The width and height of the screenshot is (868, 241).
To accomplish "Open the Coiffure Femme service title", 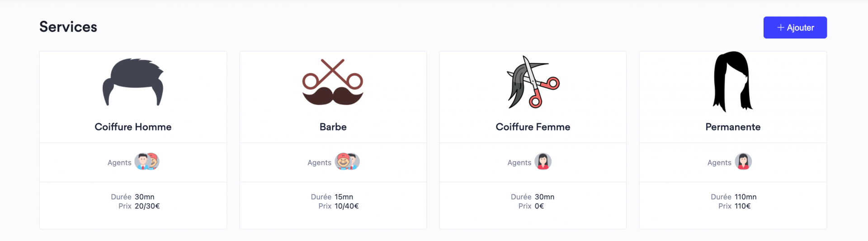I will [x=533, y=127].
